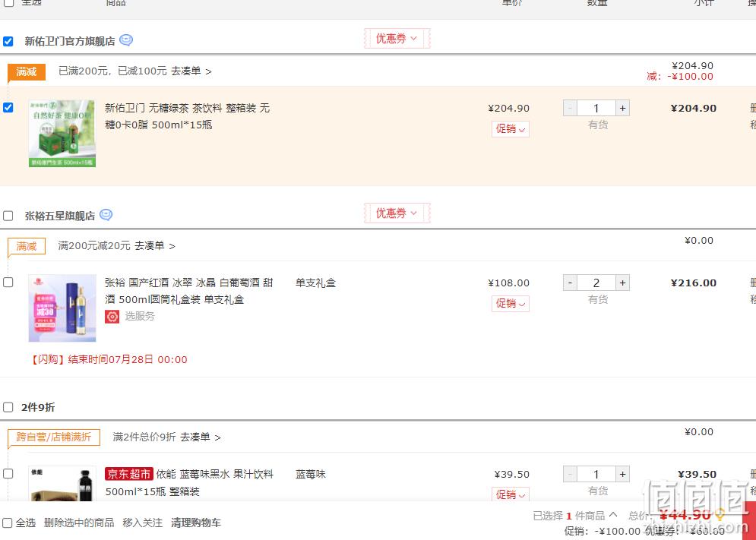Viewport: 756px width, 540px height.
Task: Open the green tea product thumbnail
Action: click(x=62, y=134)
